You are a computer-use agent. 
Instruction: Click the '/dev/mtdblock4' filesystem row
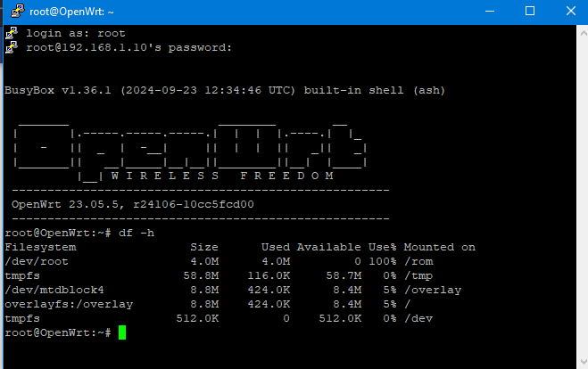coord(54,290)
